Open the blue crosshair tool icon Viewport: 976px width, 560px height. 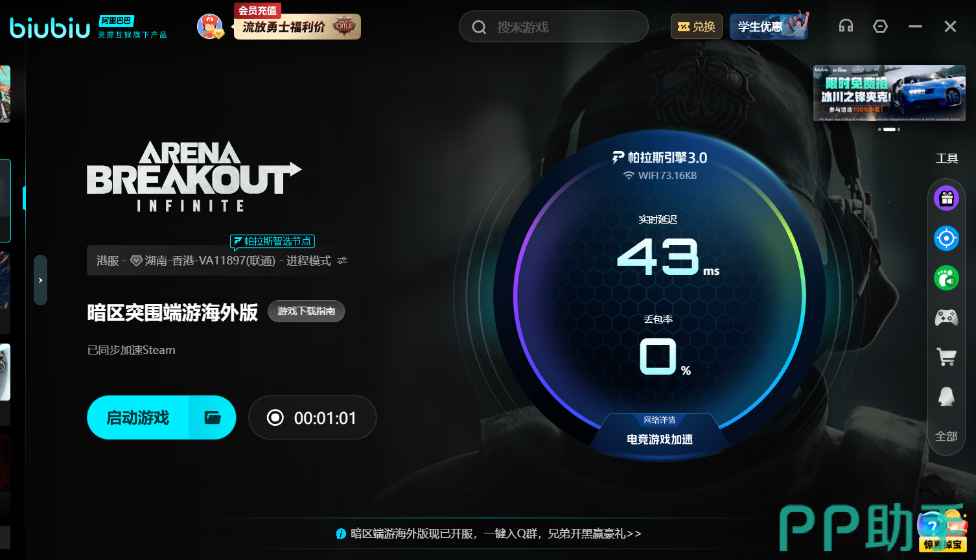(x=946, y=239)
